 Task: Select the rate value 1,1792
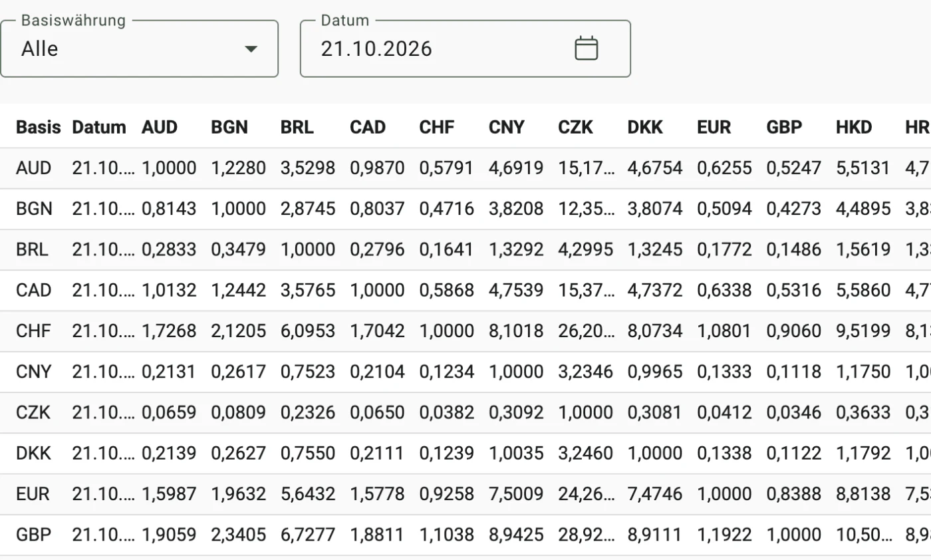tap(863, 453)
